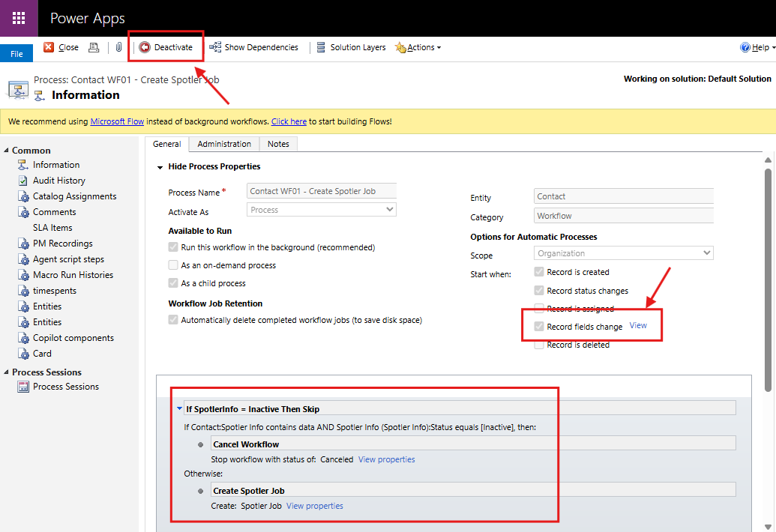Click the Process Name input field
The image size is (776, 532).
coord(322,191)
